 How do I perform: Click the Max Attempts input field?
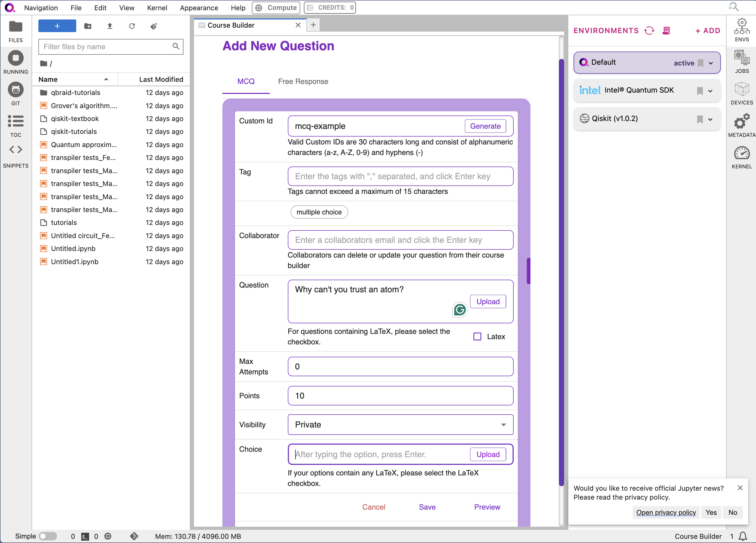click(400, 366)
